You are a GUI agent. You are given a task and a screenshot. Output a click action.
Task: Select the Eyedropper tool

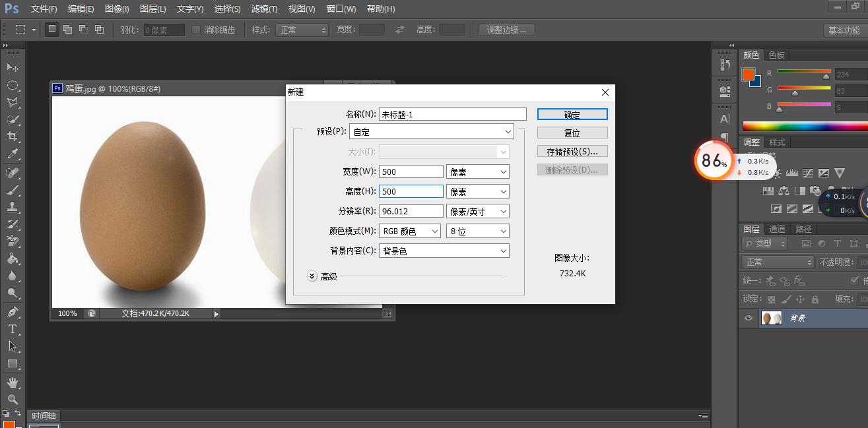13,154
